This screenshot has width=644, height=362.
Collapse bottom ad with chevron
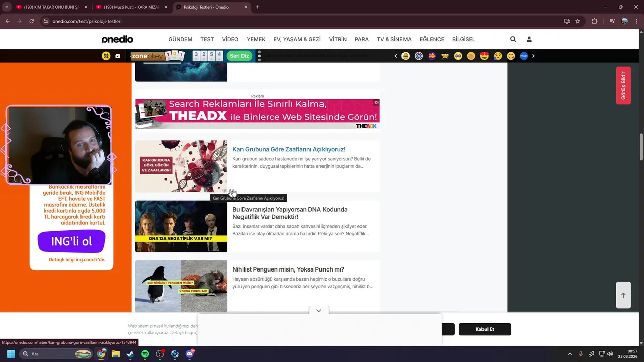[319, 311]
